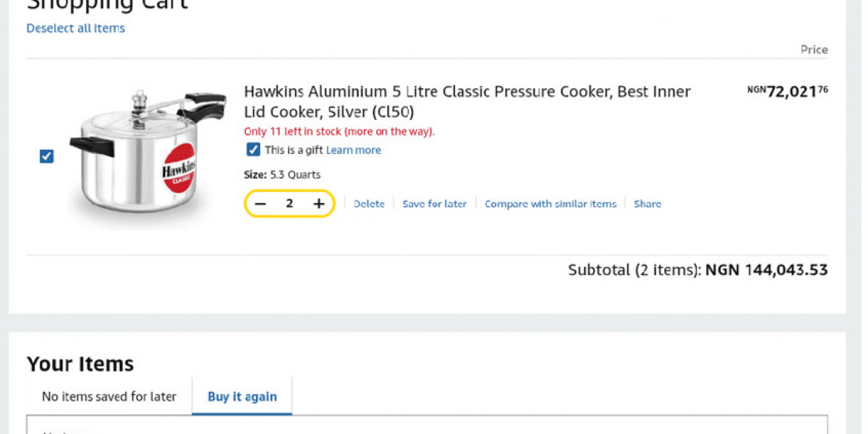This screenshot has height=434, width=868.
Task: Untick the 'This is a gift' checkbox
Action: click(253, 150)
